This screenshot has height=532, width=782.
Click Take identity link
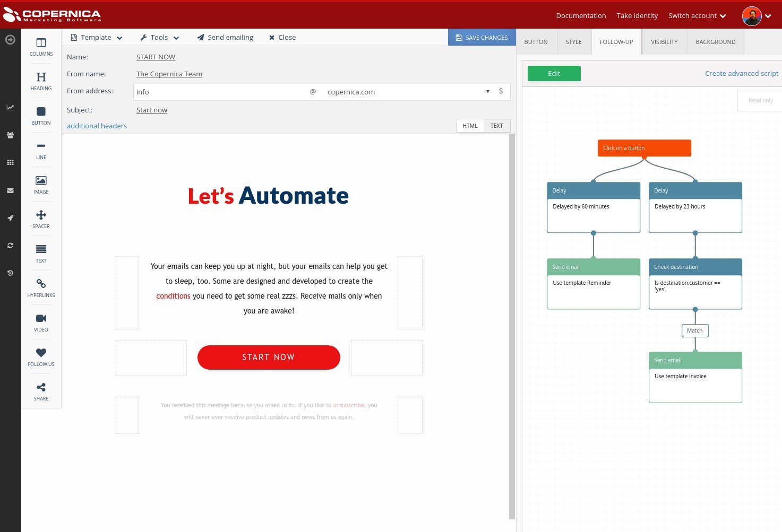(637, 15)
